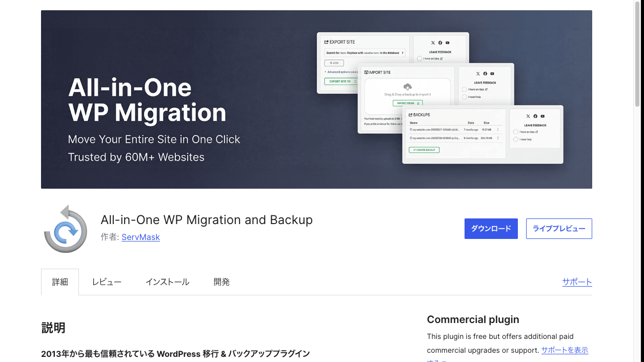Click the Commercial plugin heading

[473, 319]
